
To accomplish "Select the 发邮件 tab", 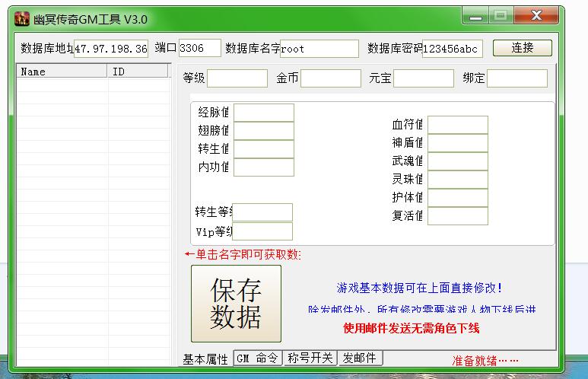I will (x=360, y=358).
